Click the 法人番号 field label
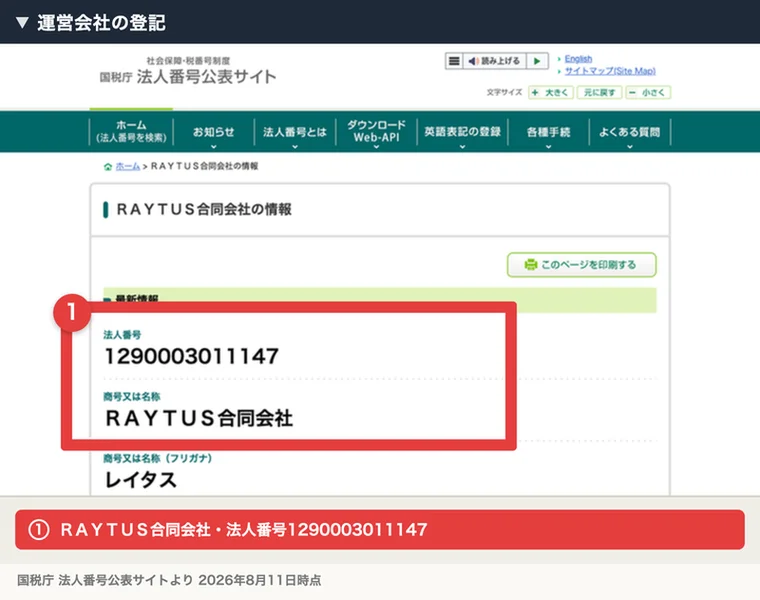 pos(122,335)
